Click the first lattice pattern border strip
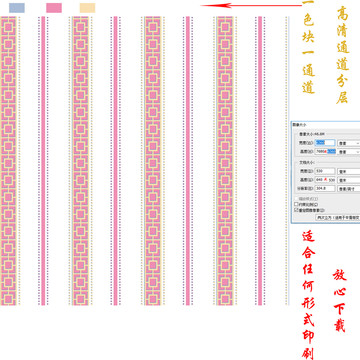This screenshot has height=360, width=360. click(x=8, y=161)
